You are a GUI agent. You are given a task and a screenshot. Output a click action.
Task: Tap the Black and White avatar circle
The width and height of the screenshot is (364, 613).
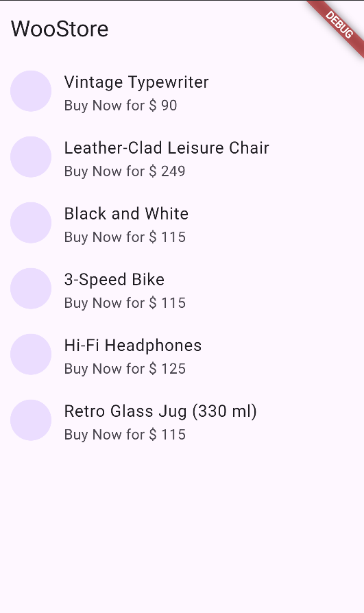[31, 223]
